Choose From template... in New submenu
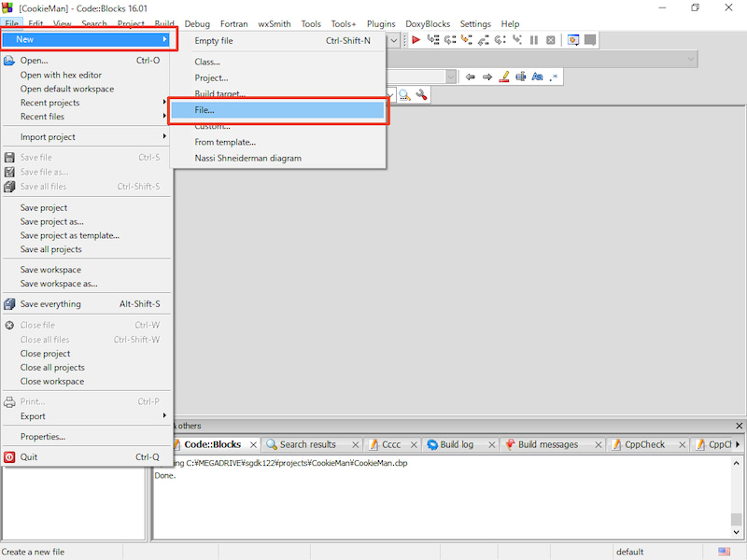 (x=277, y=142)
